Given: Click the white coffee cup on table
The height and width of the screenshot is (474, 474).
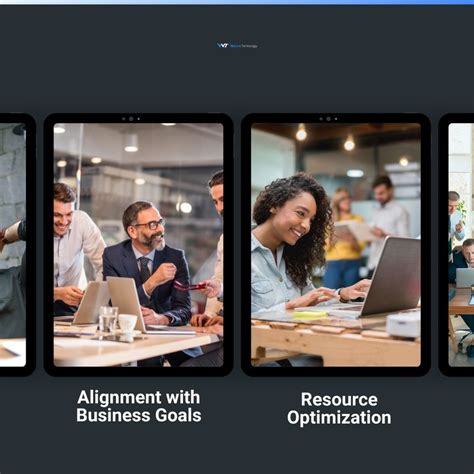Looking at the screenshot, I should (x=128, y=323).
